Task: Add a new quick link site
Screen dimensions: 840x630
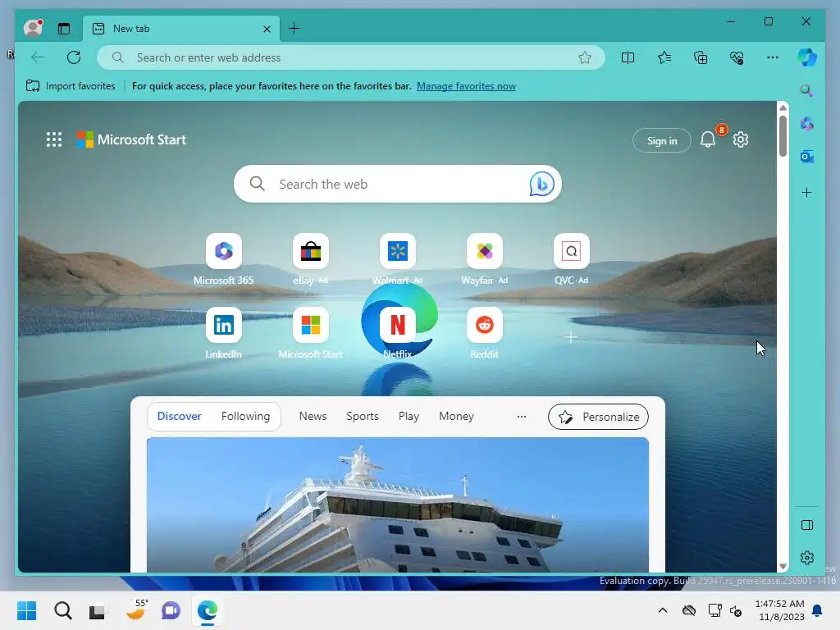Action: pos(571,337)
